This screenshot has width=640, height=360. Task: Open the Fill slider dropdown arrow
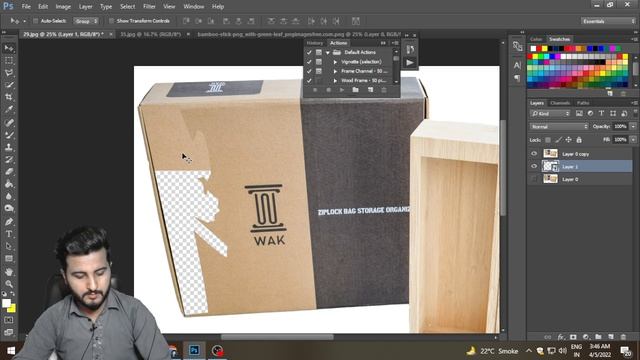[x=633, y=140]
